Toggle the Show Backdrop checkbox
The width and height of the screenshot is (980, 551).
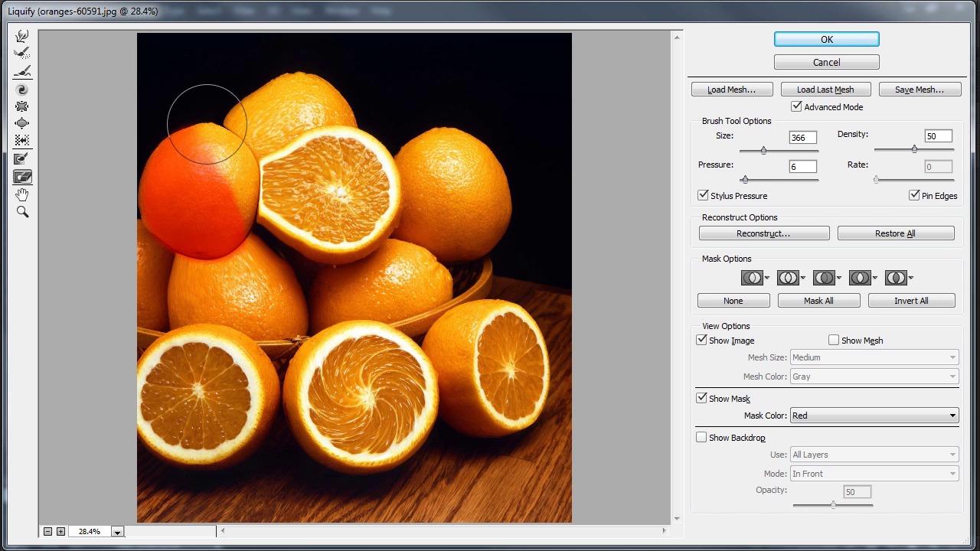click(701, 438)
